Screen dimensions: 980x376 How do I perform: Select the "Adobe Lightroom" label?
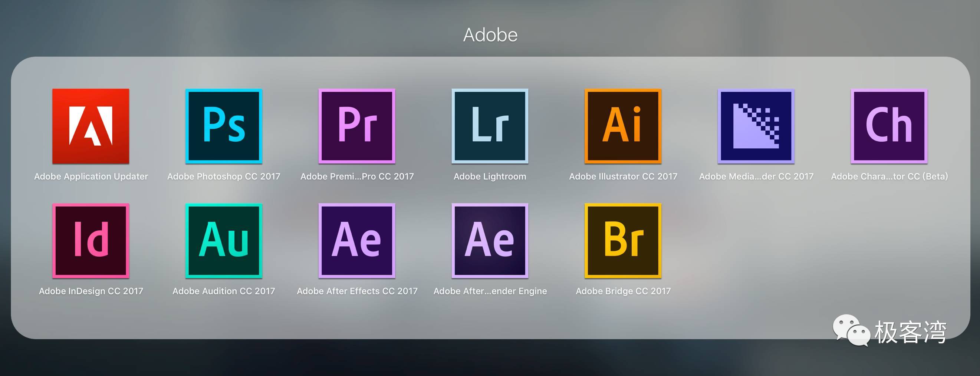click(x=490, y=177)
